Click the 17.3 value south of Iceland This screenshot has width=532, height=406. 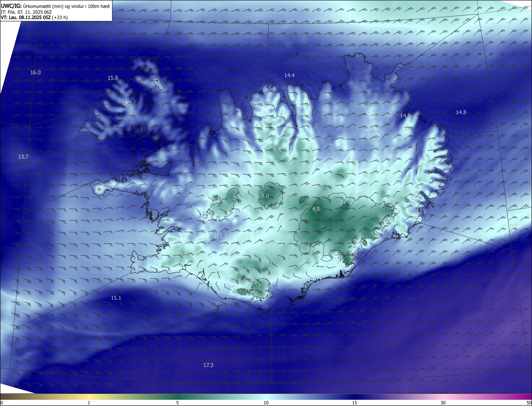tap(208, 365)
